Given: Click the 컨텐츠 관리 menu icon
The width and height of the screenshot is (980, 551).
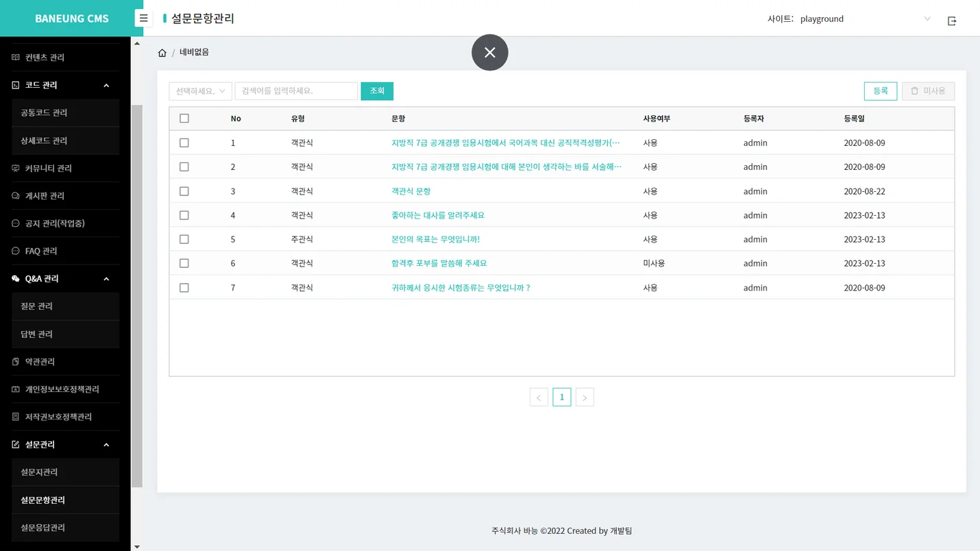Looking at the screenshot, I should point(16,58).
